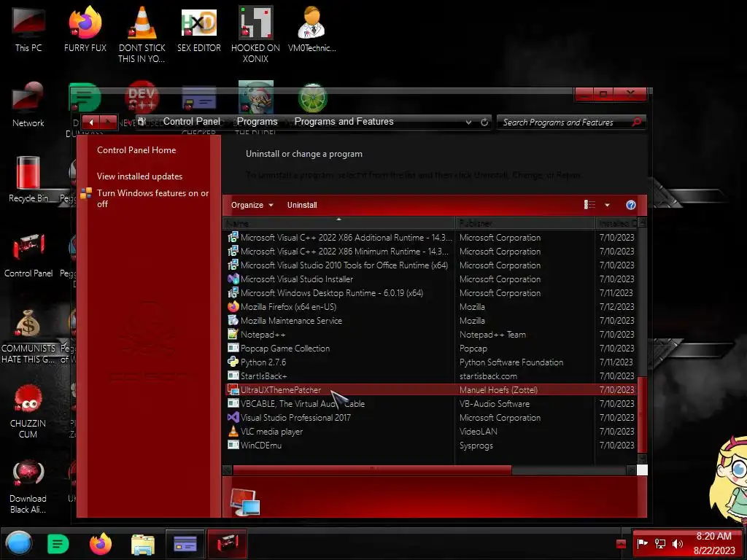Open View installed updates link
This screenshot has height=560, width=747.
[x=139, y=176]
